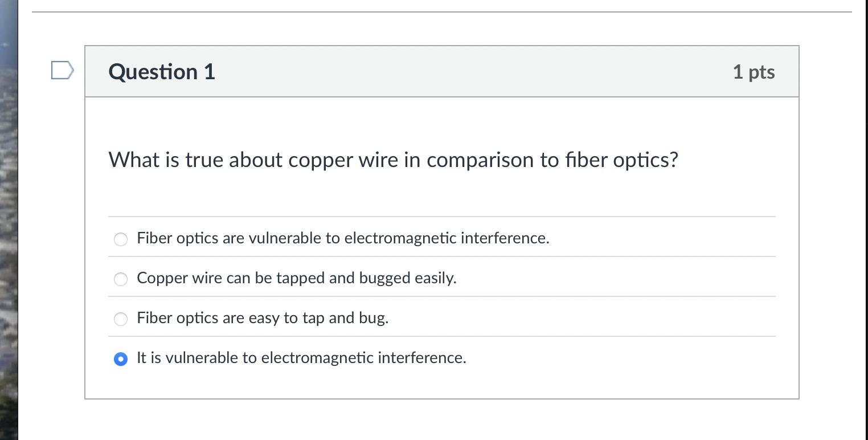
Task: Select "Fiber optics are vulnerable to electromagnetic interference"
Action: [121, 239]
